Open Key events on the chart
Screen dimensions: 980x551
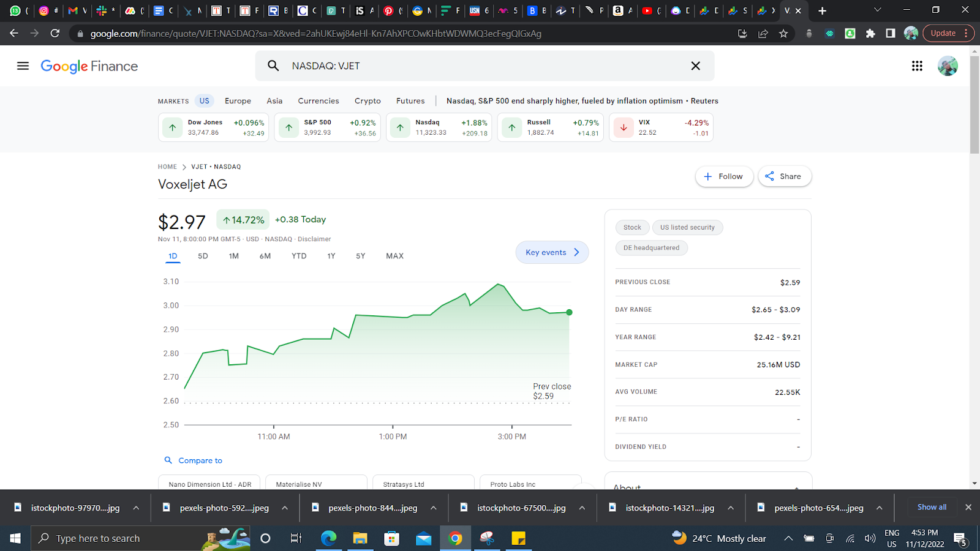point(552,252)
